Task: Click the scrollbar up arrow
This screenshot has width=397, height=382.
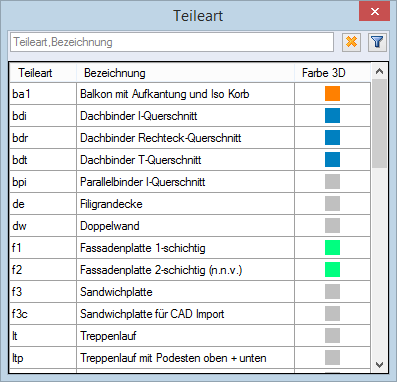Action: click(x=379, y=71)
